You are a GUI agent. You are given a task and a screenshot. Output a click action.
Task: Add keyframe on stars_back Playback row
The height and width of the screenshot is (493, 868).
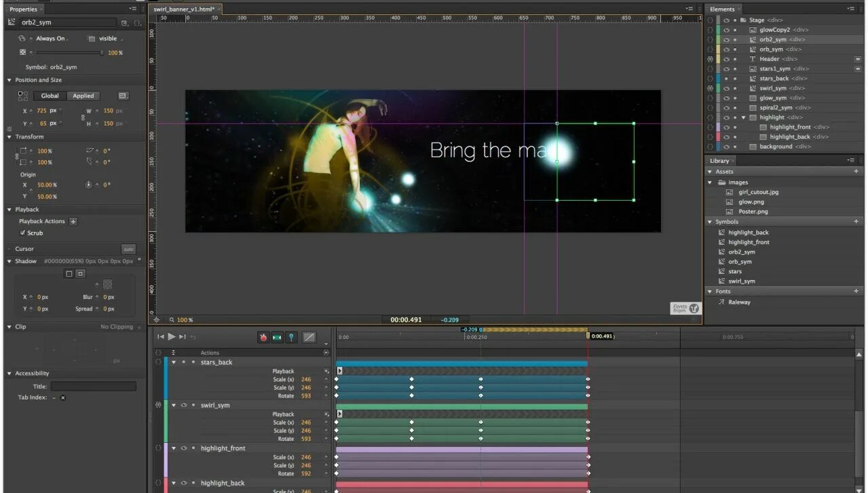coord(326,372)
